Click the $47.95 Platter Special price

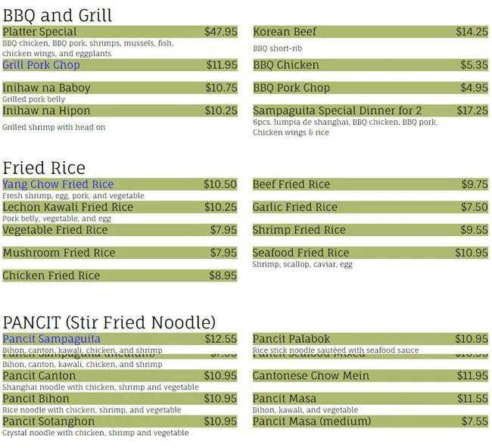pyautogui.click(x=220, y=32)
